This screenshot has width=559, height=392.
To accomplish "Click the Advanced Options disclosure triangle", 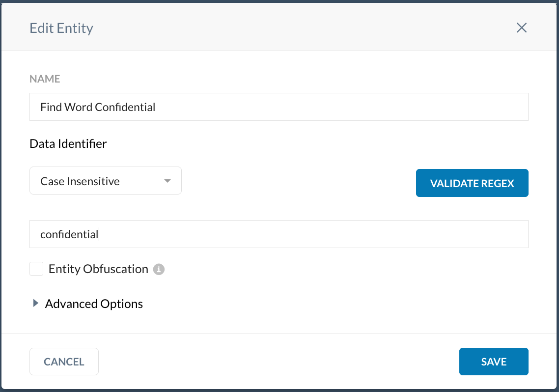I will click(x=35, y=303).
